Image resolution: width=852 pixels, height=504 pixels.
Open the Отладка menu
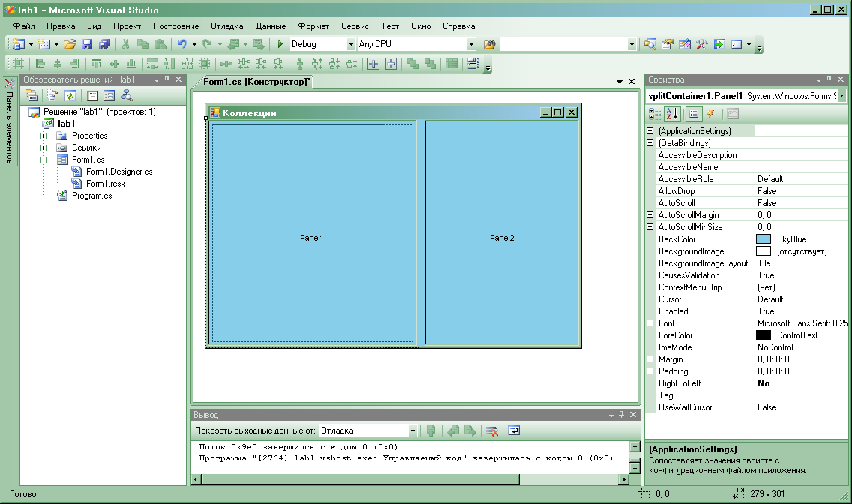click(227, 26)
